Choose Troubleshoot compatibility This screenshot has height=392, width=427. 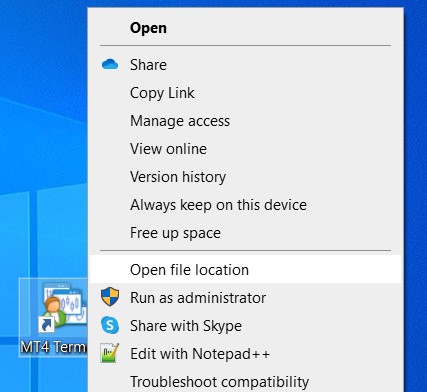pyautogui.click(x=245, y=381)
